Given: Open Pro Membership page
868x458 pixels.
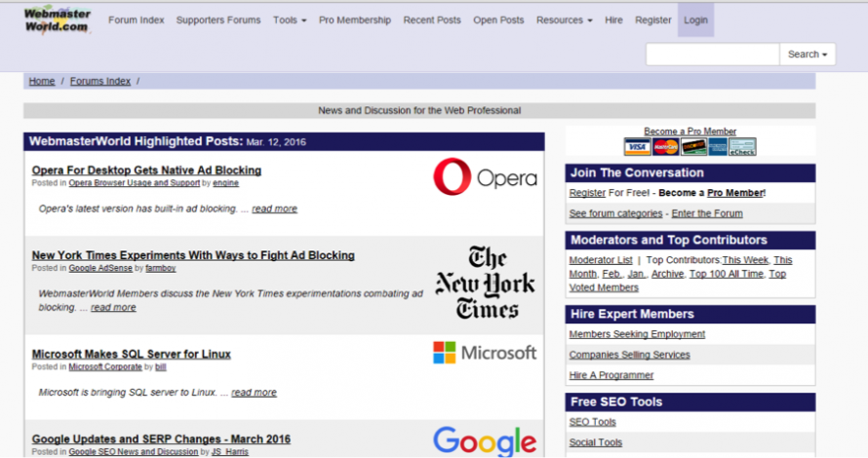Looking at the screenshot, I should pos(355,19).
